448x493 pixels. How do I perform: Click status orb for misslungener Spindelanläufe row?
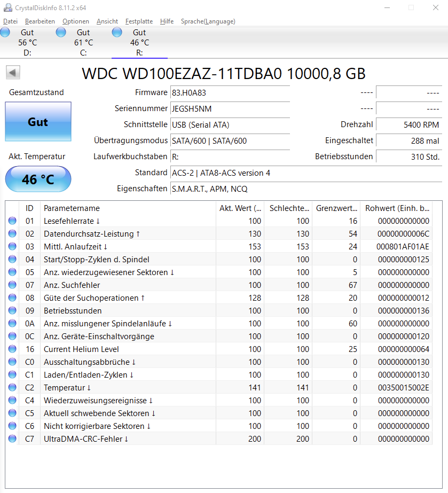click(x=12, y=324)
